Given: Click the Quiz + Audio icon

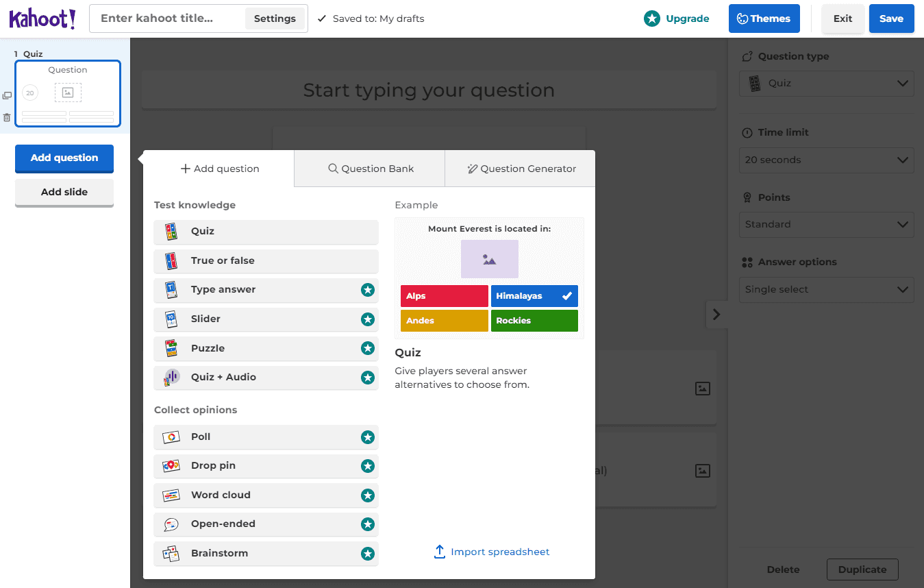Looking at the screenshot, I should (171, 377).
